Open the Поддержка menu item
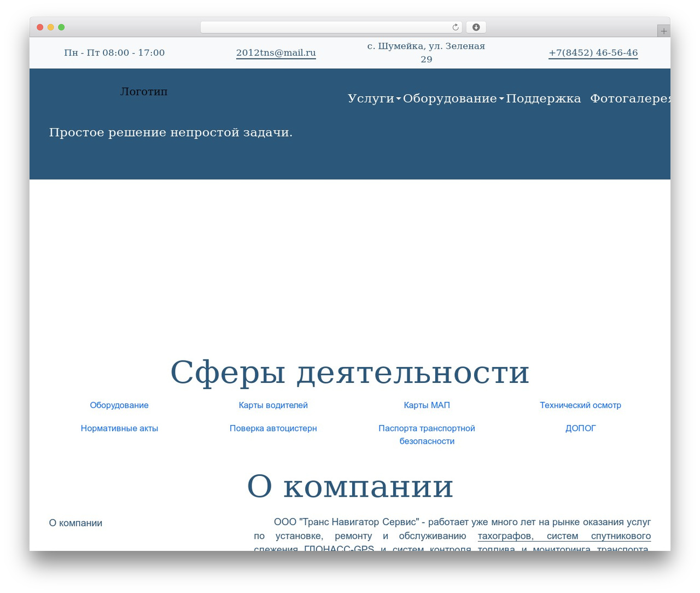Image resolution: width=700 pixels, height=593 pixels. [543, 98]
